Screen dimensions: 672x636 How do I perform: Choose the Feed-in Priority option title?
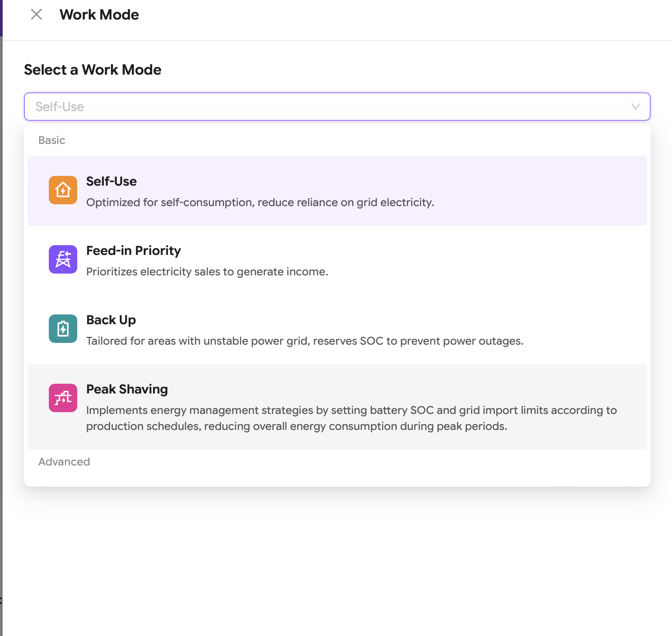coord(134,250)
